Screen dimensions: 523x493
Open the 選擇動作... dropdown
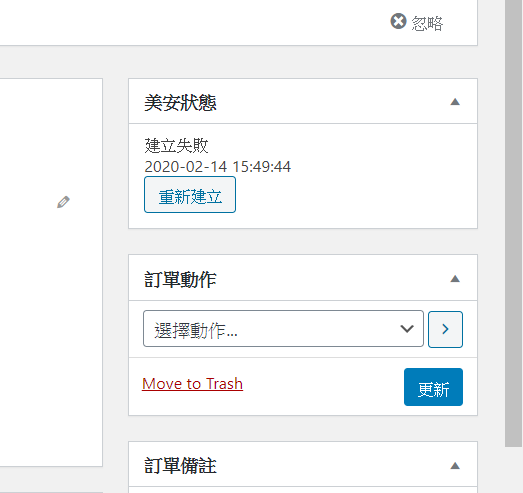click(283, 329)
